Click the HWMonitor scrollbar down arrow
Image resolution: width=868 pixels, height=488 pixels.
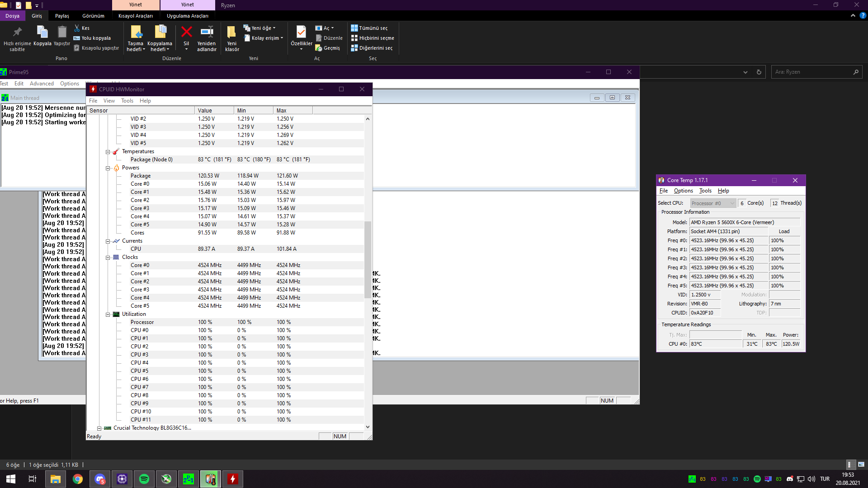(368, 427)
